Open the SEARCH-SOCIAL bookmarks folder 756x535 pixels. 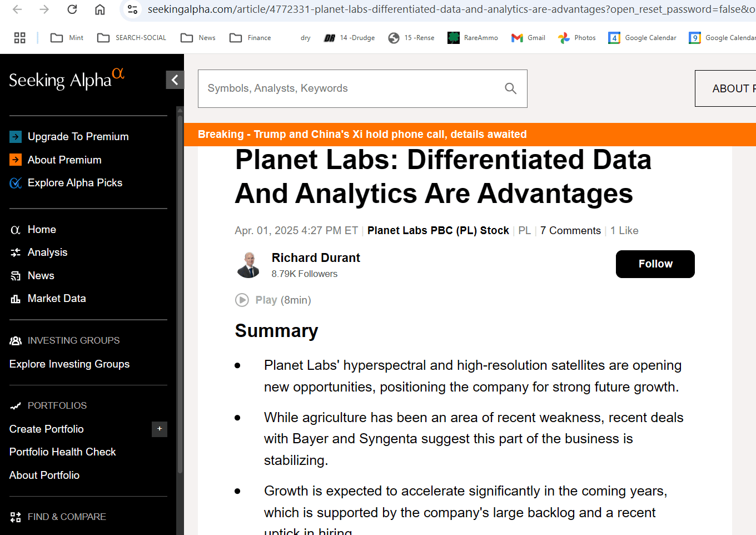pyautogui.click(x=132, y=38)
